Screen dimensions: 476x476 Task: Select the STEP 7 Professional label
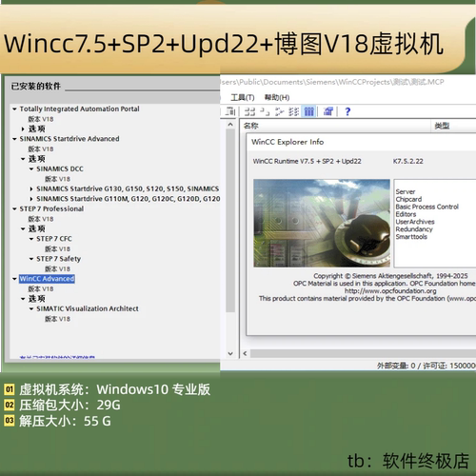[x=51, y=208]
